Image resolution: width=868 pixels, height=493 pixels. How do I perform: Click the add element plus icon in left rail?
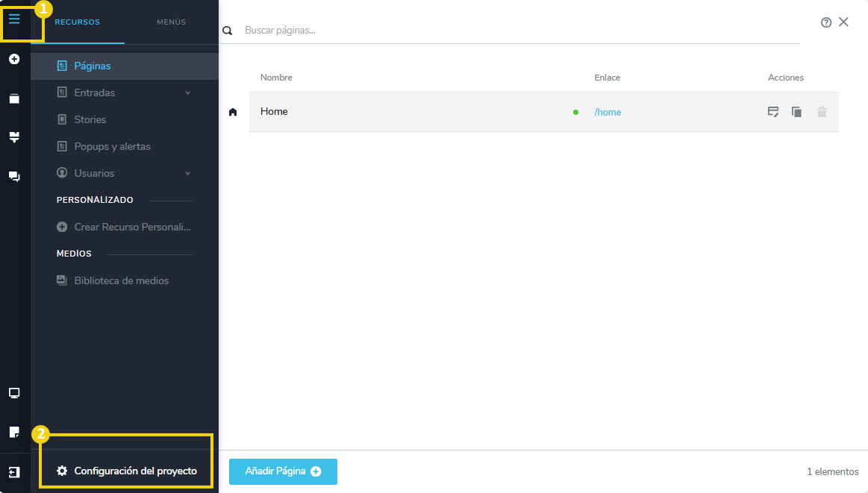pos(14,59)
